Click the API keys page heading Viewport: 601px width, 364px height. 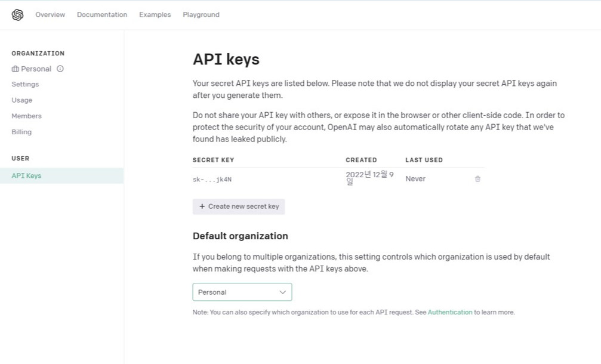click(226, 60)
